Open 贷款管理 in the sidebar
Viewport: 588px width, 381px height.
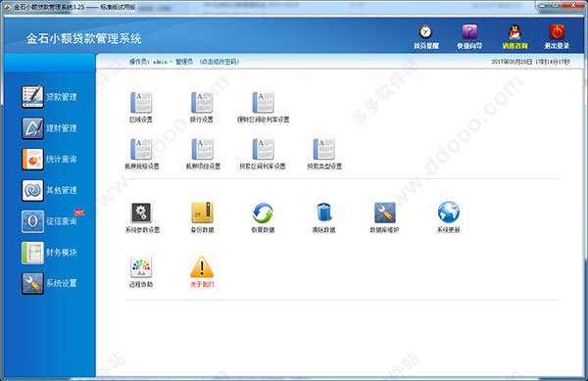tap(49, 97)
